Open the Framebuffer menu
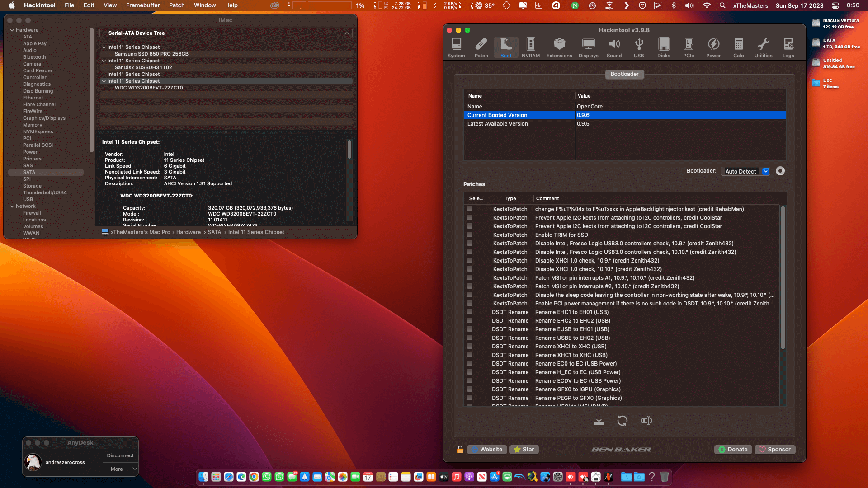This screenshot has width=868, height=488. 143,5
